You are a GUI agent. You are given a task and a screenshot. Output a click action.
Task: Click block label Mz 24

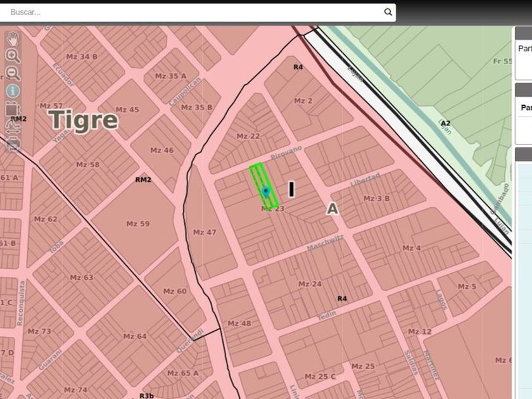[x=310, y=284]
